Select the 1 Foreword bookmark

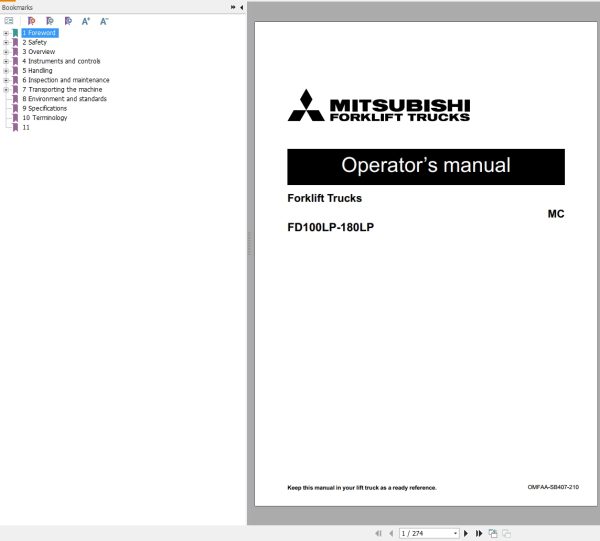point(40,33)
